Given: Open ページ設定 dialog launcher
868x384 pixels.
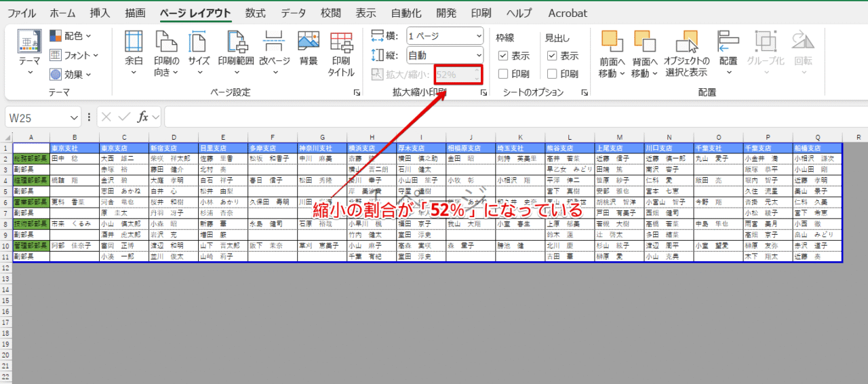Looking at the screenshot, I should (357, 92).
